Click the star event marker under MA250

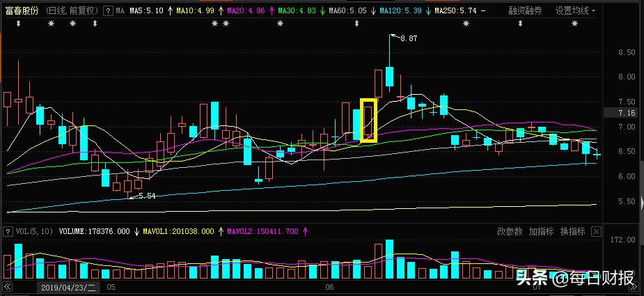tap(466, 24)
